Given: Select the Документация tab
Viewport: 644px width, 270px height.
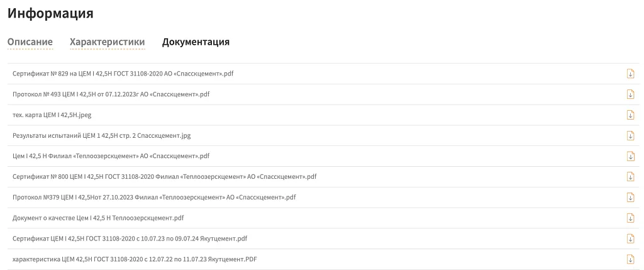Looking at the screenshot, I should pos(196,42).
